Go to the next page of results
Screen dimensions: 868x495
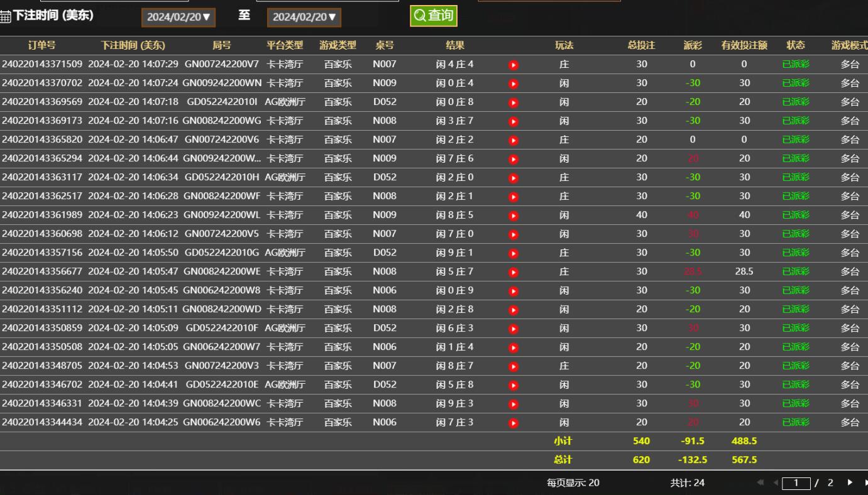coord(850,482)
